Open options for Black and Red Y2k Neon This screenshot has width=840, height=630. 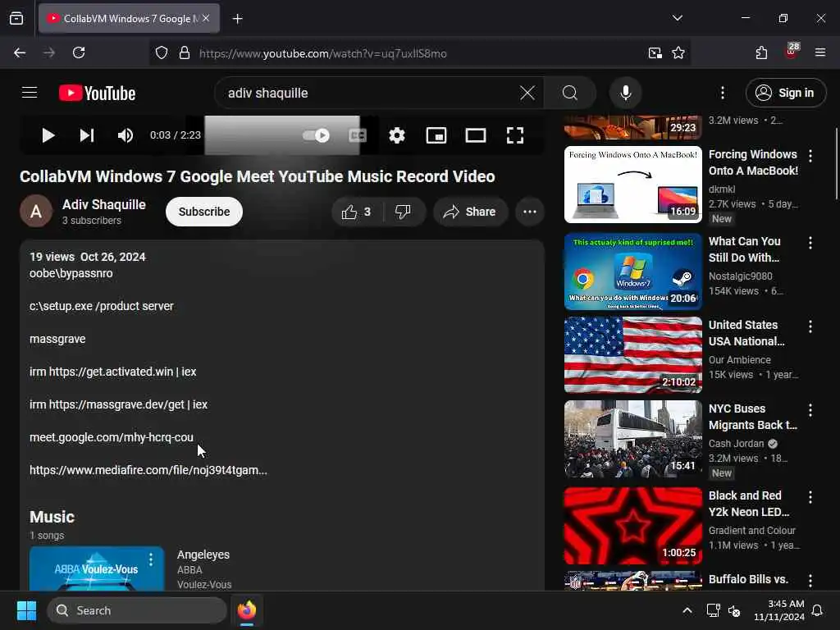[810, 497]
